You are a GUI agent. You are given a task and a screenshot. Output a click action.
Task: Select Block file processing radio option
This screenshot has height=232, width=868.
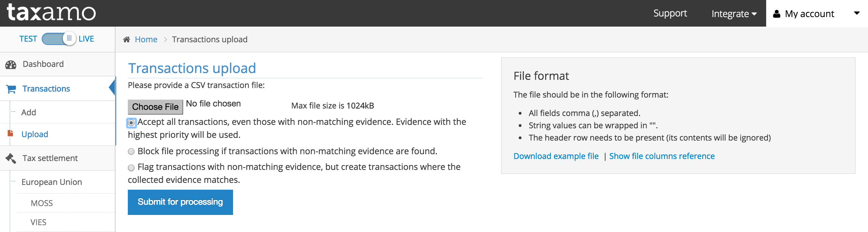coord(131,151)
